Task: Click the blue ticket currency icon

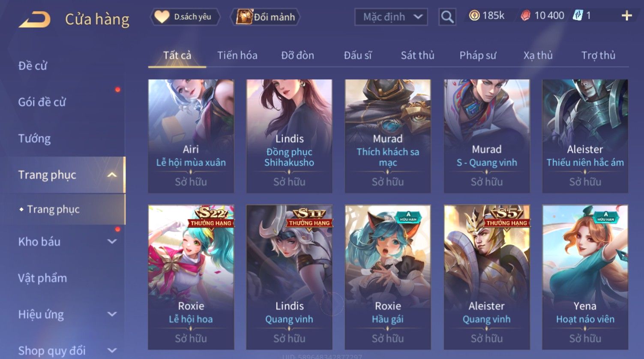Action: click(x=578, y=16)
